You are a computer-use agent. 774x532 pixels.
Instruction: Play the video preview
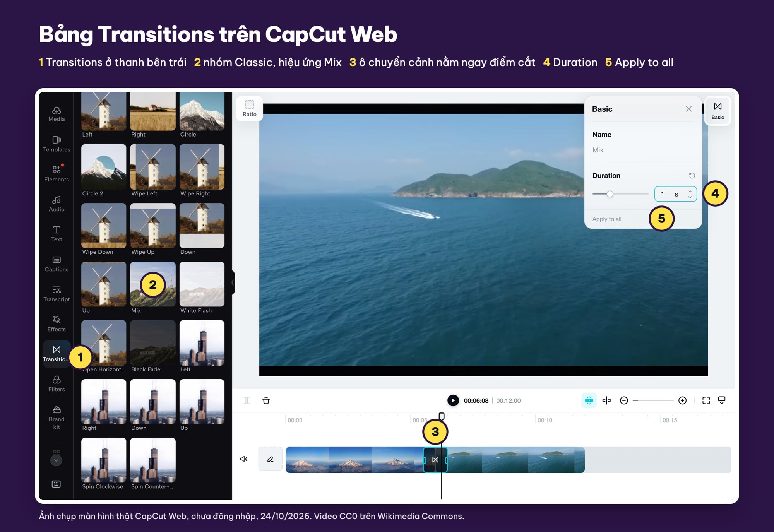tap(453, 400)
